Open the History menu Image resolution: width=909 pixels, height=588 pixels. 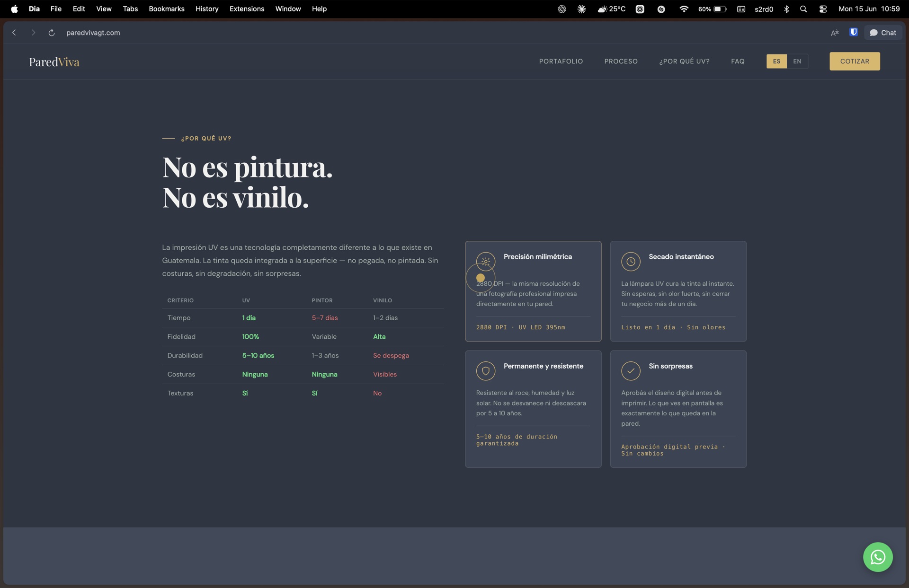tap(207, 9)
